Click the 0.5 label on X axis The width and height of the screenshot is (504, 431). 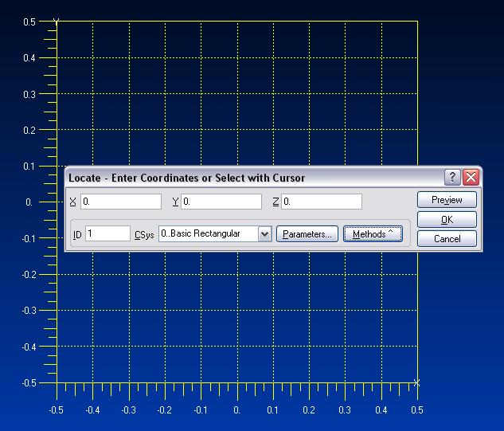pyautogui.click(x=417, y=410)
